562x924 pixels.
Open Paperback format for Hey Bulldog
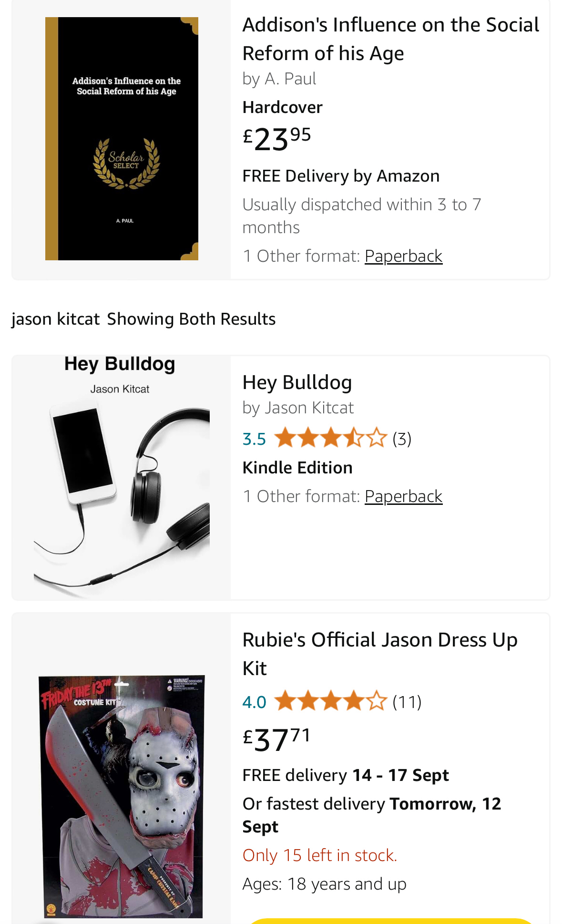tap(403, 496)
